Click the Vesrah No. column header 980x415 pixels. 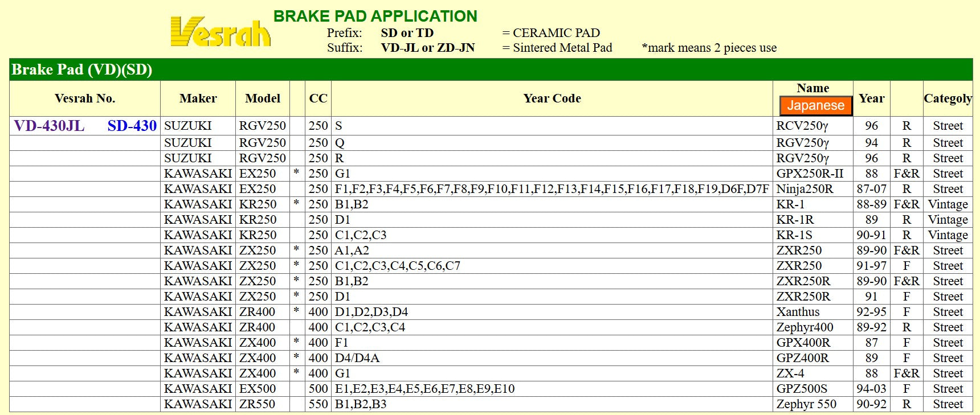(x=85, y=98)
